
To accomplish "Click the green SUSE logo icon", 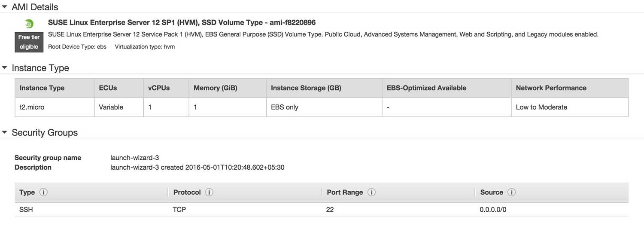I will pos(29,24).
